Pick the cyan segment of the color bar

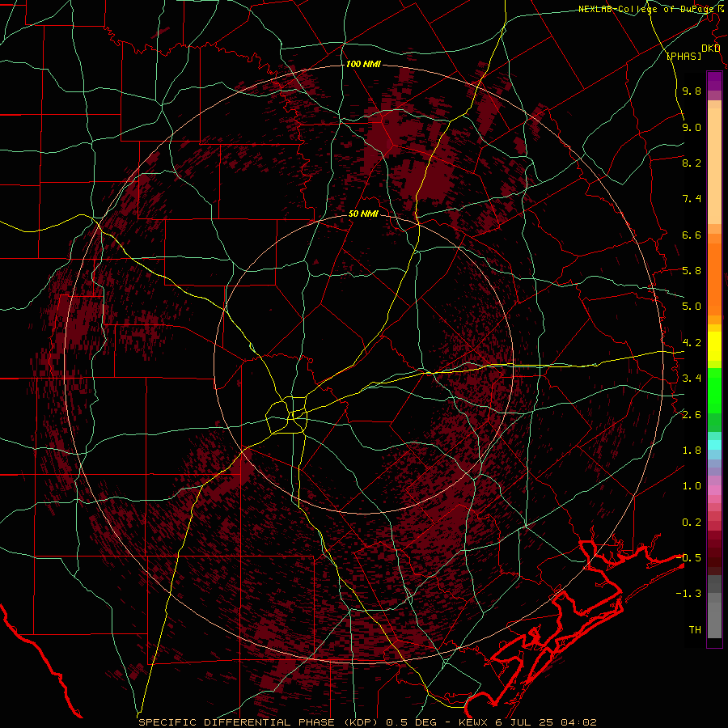714,445
